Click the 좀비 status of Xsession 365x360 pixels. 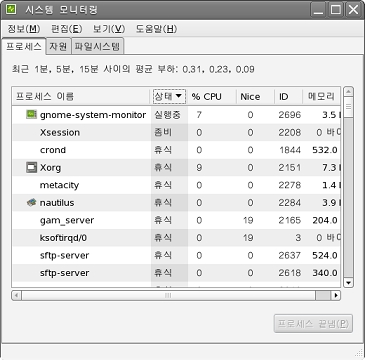click(163, 132)
